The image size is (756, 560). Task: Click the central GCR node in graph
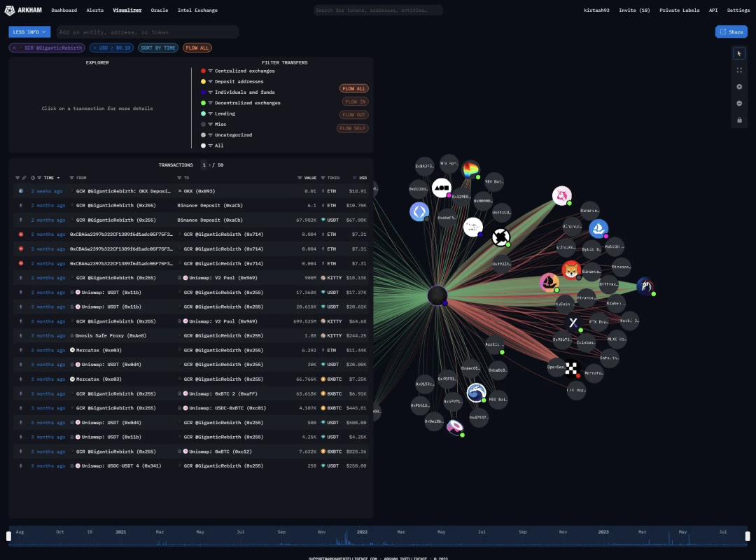pos(437,296)
